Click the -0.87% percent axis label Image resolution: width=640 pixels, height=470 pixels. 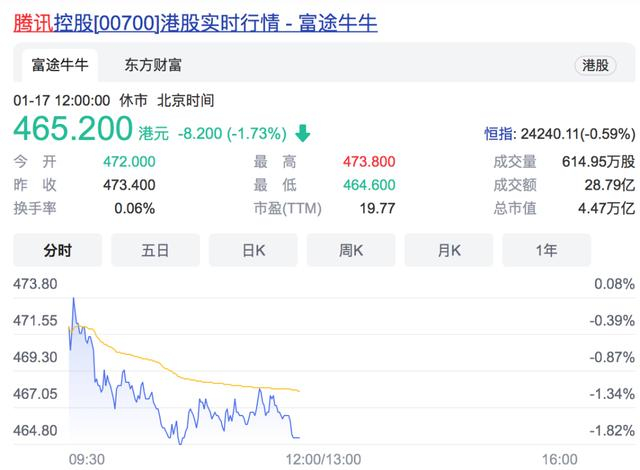pyautogui.click(x=612, y=357)
